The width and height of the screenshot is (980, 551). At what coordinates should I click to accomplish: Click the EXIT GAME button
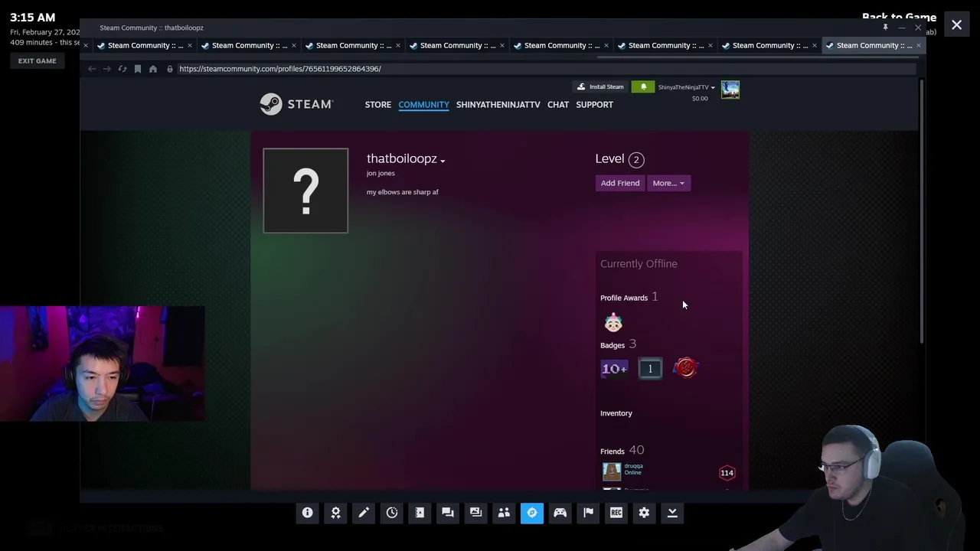tap(38, 61)
